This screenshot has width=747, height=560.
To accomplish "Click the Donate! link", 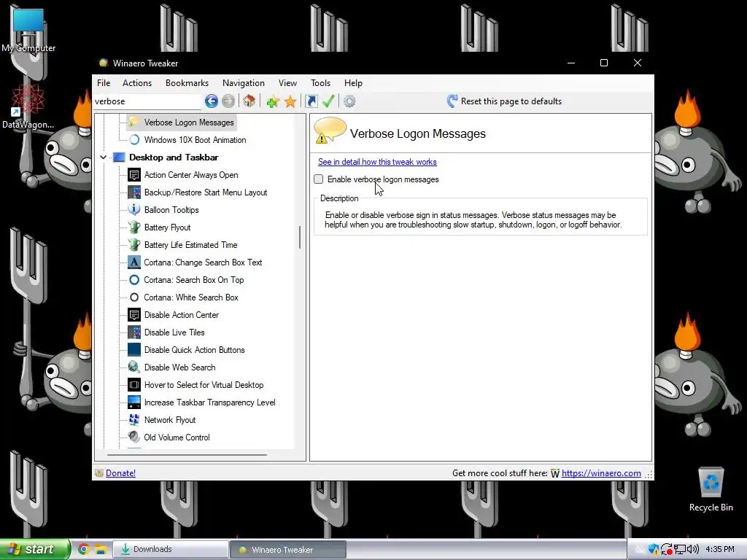I will [120, 472].
